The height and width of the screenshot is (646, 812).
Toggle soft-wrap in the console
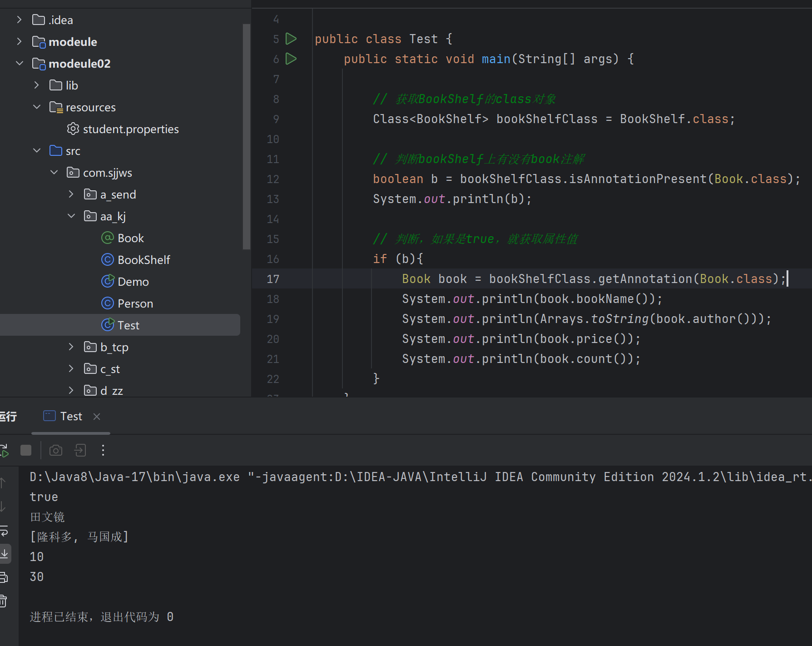4,530
